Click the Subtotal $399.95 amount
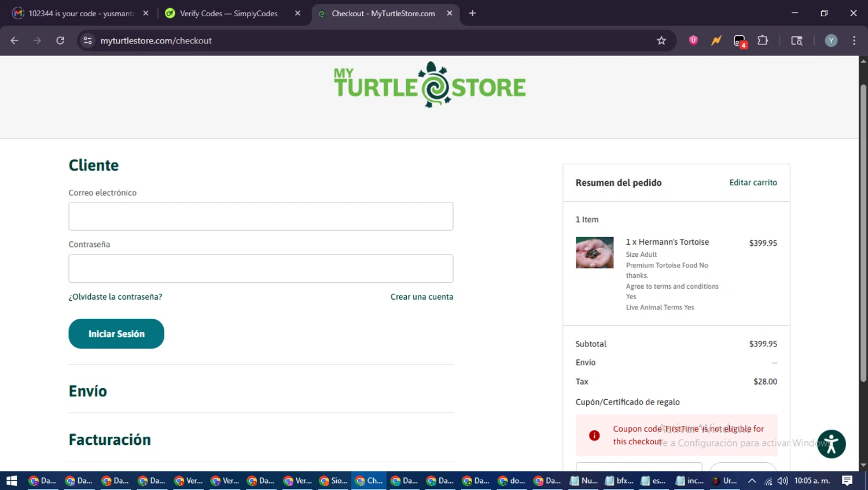The width and height of the screenshot is (868, 490). [x=763, y=344]
